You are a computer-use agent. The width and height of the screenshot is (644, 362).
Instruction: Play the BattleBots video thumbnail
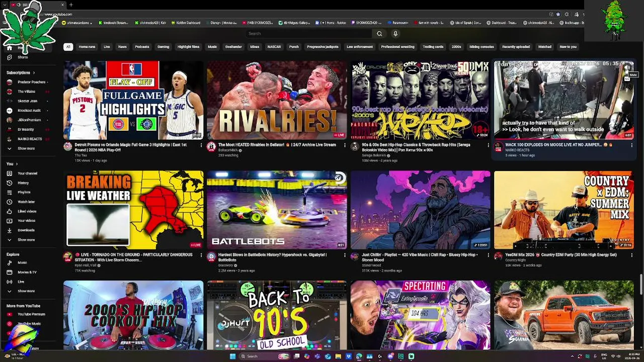click(277, 210)
